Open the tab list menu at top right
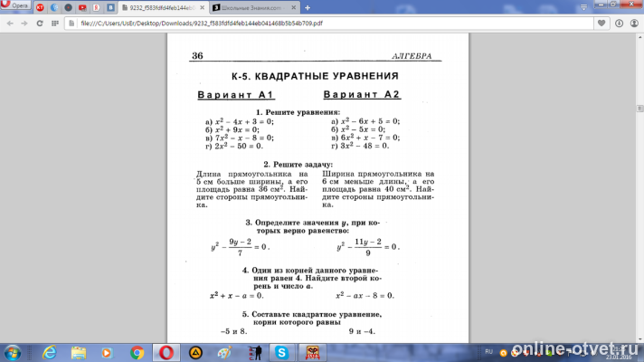The height and width of the screenshot is (362, 644). (583, 7)
